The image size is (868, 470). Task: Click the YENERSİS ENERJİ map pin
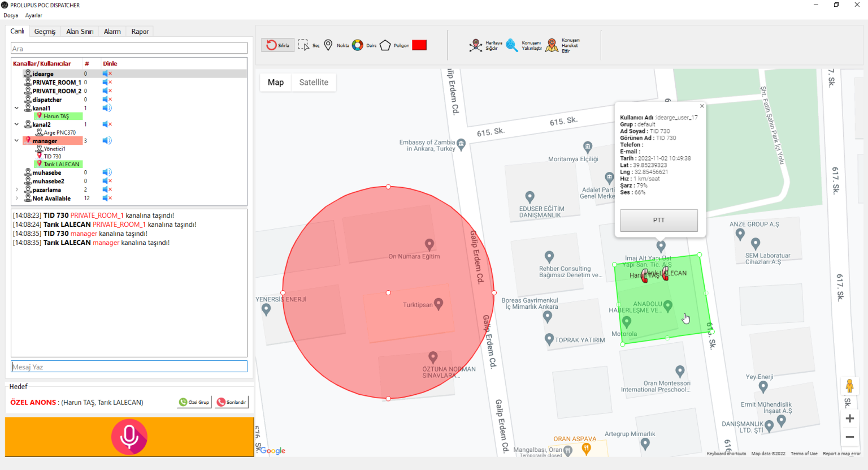click(266, 309)
